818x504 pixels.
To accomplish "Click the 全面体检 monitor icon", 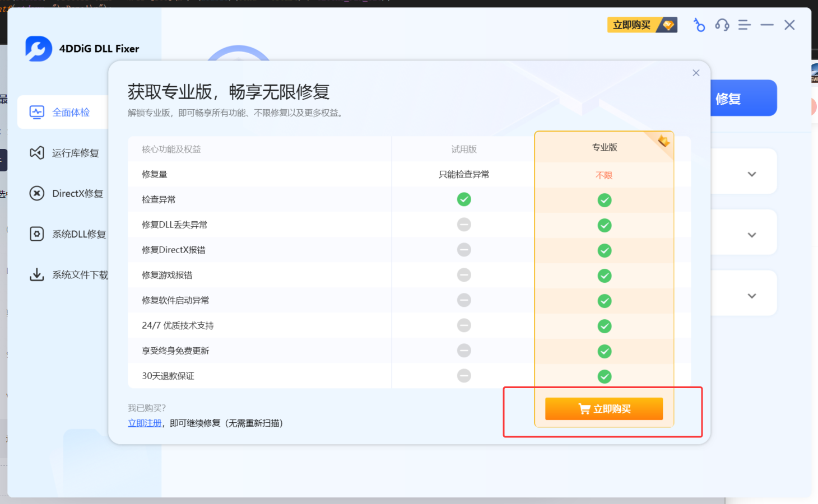I will tap(37, 113).
